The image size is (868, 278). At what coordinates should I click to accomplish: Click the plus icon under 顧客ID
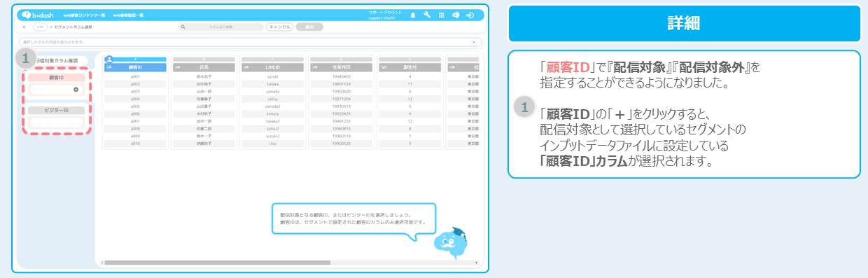(76, 90)
